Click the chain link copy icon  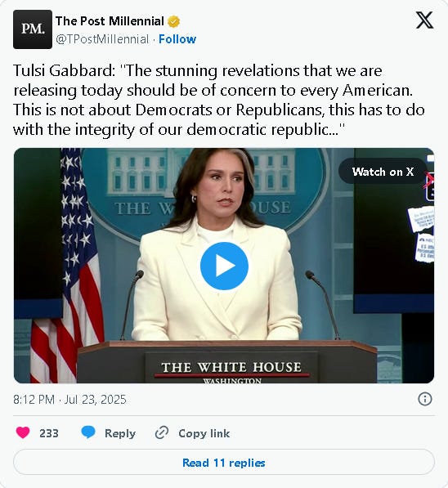[162, 432]
